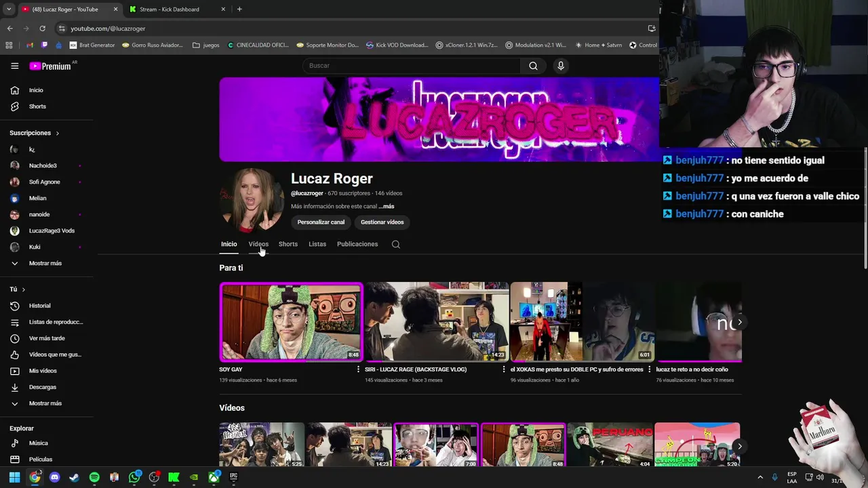This screenshot has height=488, width=868.
Task: Open Epic Games from the taskbar
Action: point(233,477)
